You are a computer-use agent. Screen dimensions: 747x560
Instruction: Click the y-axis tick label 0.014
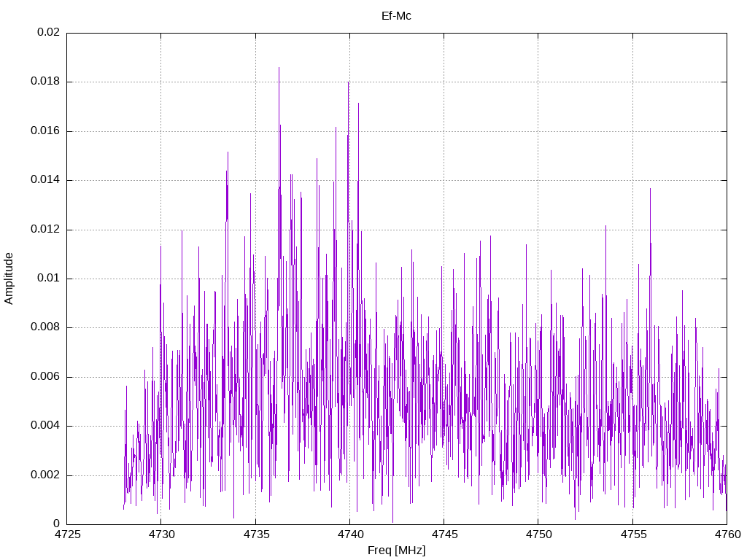[46, 180]
